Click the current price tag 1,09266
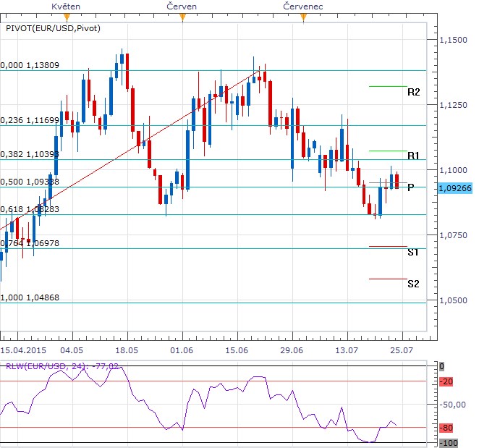Screen dimensions: 479x448 click(x=455, y=187)
